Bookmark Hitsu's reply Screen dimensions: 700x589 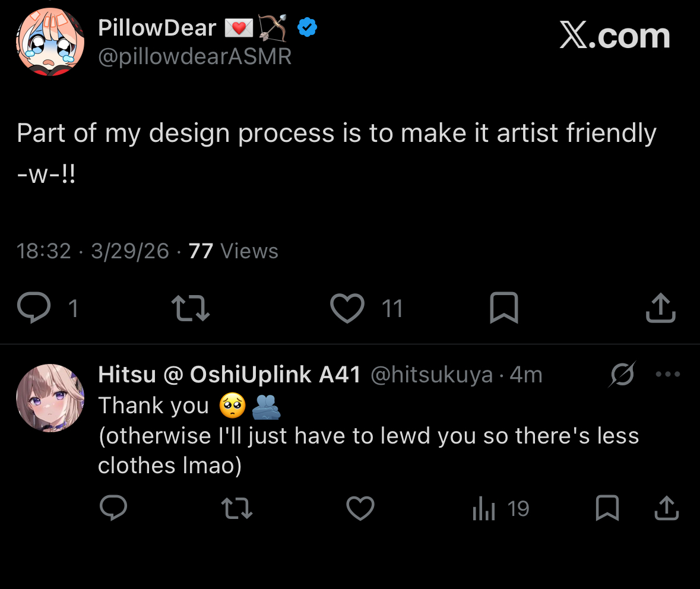(607, 508)
